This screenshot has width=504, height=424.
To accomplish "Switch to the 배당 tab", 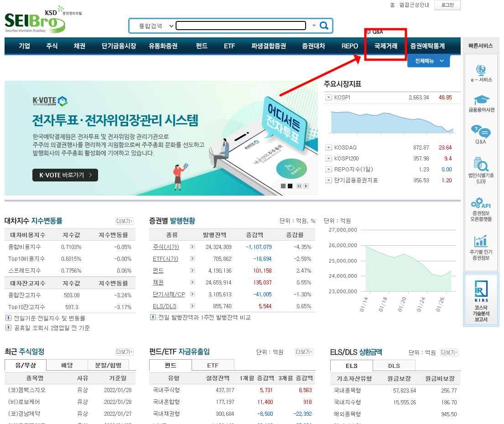I will point(67,365).
